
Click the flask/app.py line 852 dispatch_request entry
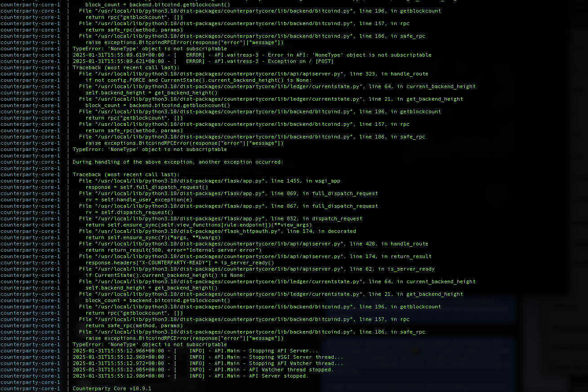click(x=221, y=218)
